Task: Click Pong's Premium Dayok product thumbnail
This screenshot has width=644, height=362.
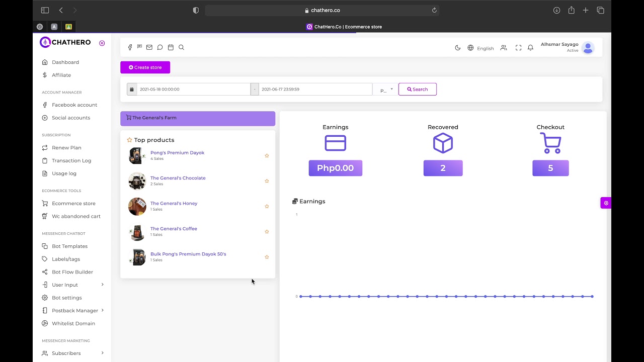Action: pyautogui.click(x=137, y=156)
